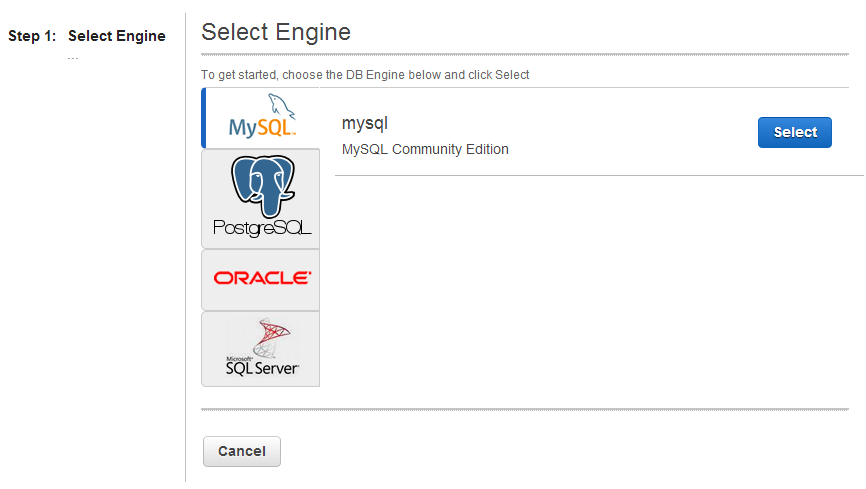Click the MySQL dolphin logo icon

pyautogui.click(x=281, y=106)
